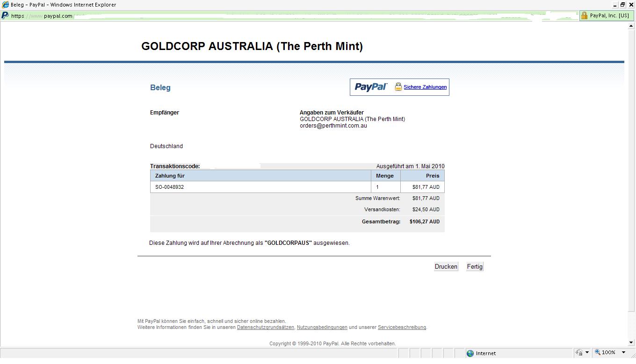The height and width of the screenshot is (364, 636).
Task: Click the "GOLDCORPAUS" statement name text
Action: coord(288,243)
